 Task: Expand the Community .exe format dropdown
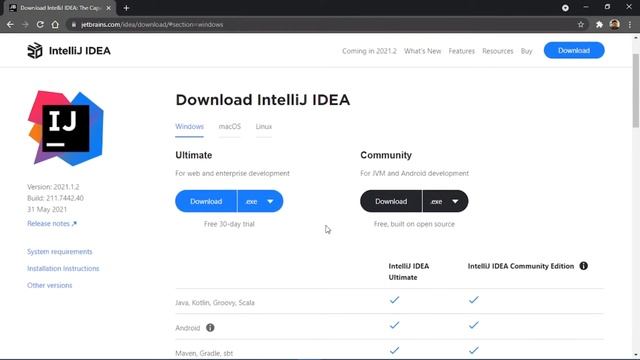coord(445,201)
